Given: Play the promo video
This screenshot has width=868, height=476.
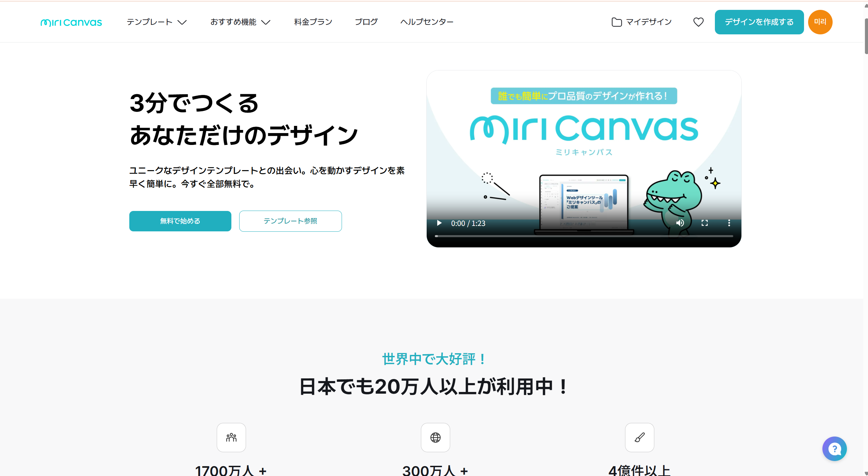Looking at the screenshot, I should (439, 223).
